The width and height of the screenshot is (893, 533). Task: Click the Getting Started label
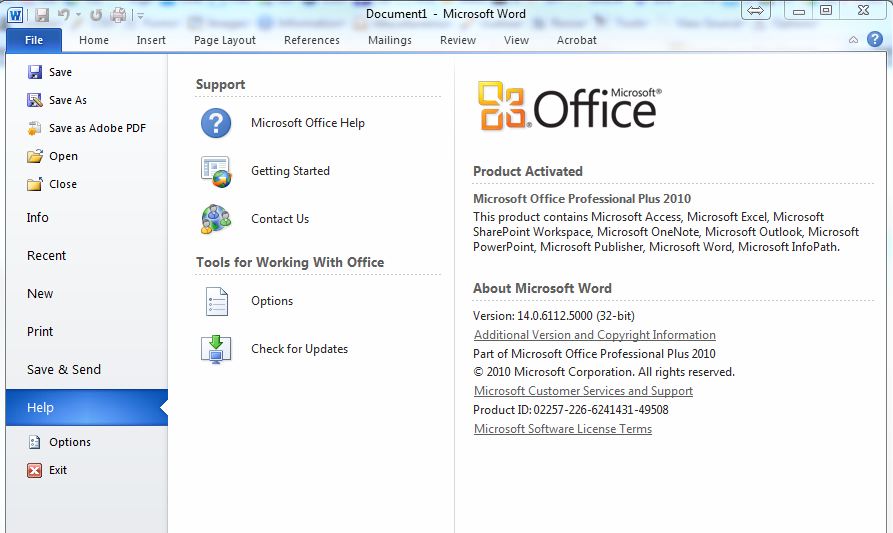[290, 171]
